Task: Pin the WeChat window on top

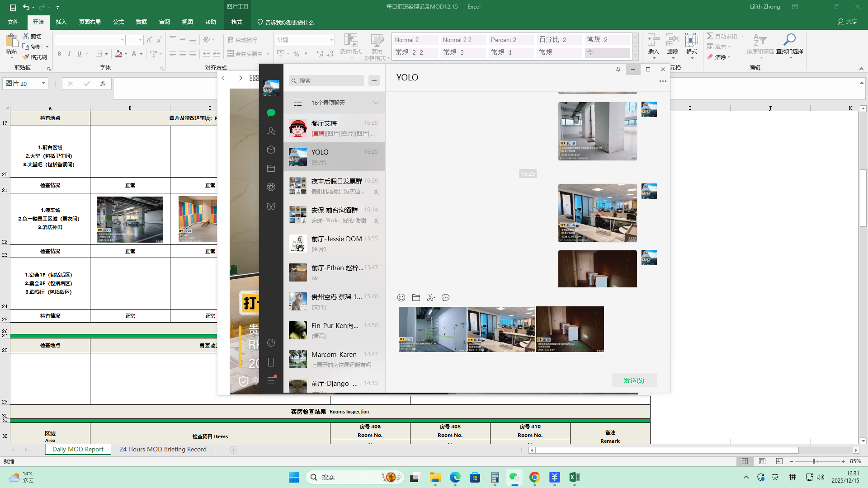Action: point(618,69)
